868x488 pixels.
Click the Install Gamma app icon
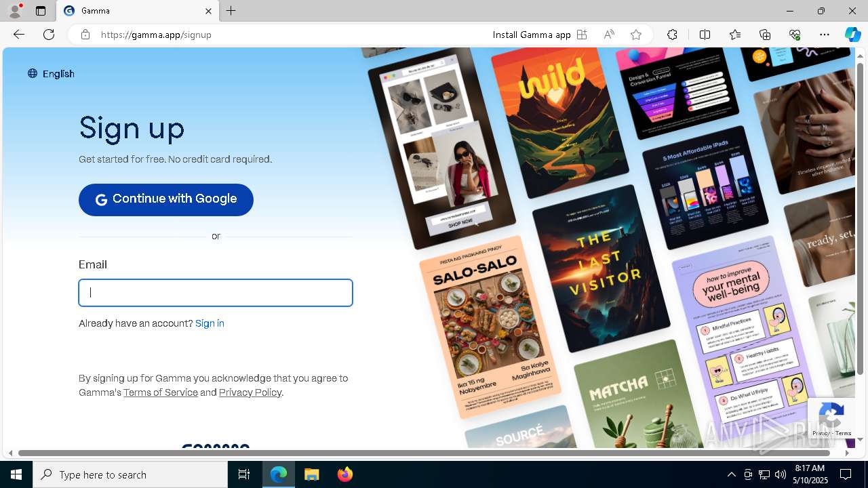click(x=582, y=35)
